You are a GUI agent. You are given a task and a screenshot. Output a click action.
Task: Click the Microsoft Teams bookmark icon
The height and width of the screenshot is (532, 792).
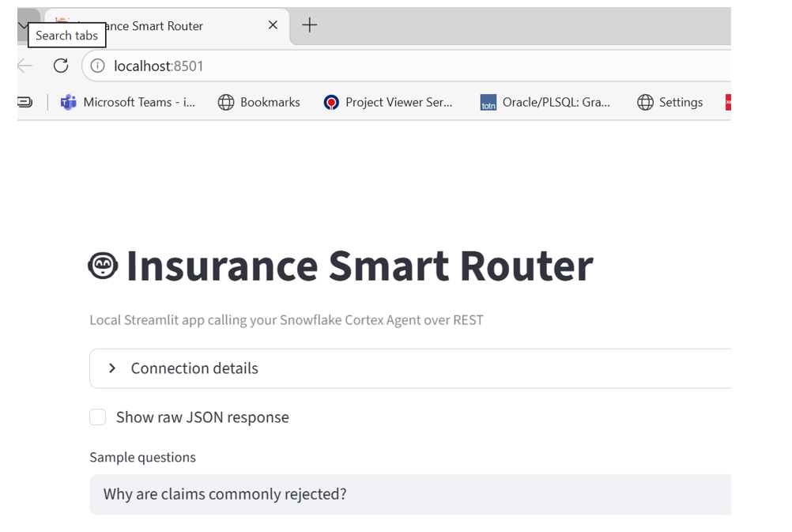click(69, 102)
